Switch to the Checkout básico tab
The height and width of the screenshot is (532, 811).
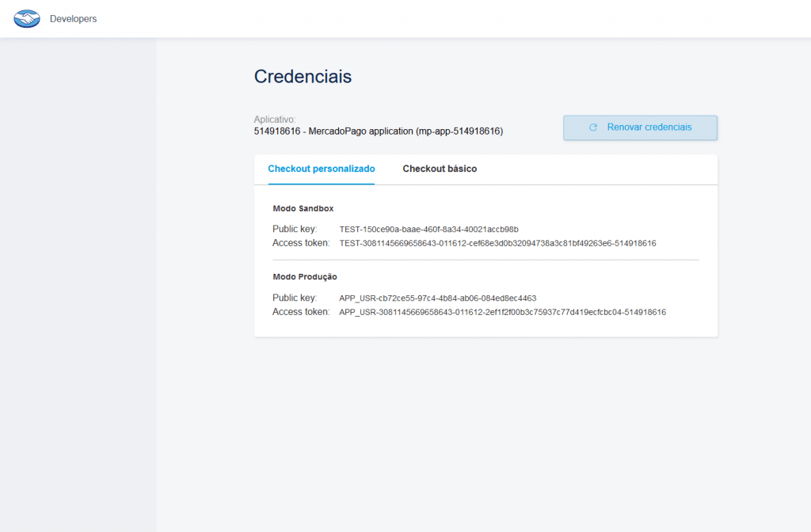[x=440, y=169]
